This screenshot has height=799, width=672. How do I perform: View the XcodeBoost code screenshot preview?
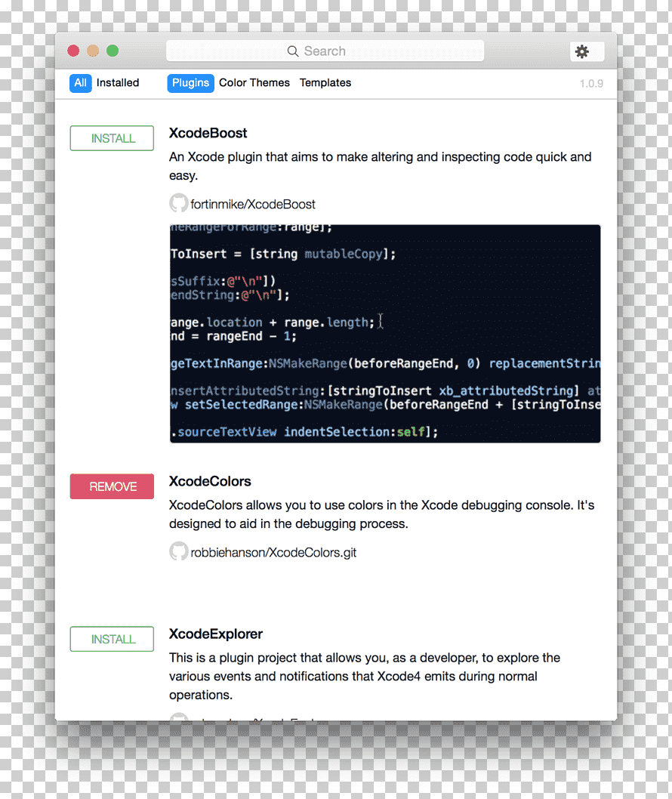tap(385, 334)
